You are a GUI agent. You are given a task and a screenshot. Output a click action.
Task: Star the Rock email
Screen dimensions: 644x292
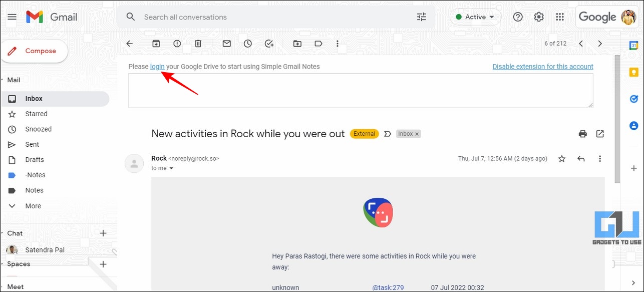point(562,159)
